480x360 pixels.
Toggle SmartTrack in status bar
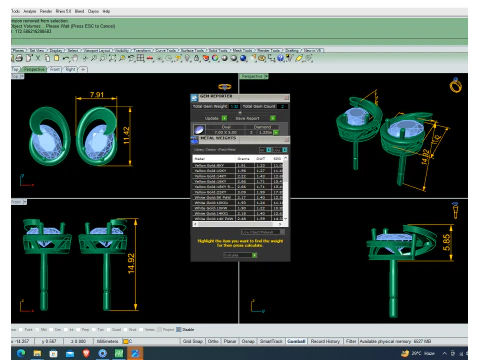[x=271, y=341]
